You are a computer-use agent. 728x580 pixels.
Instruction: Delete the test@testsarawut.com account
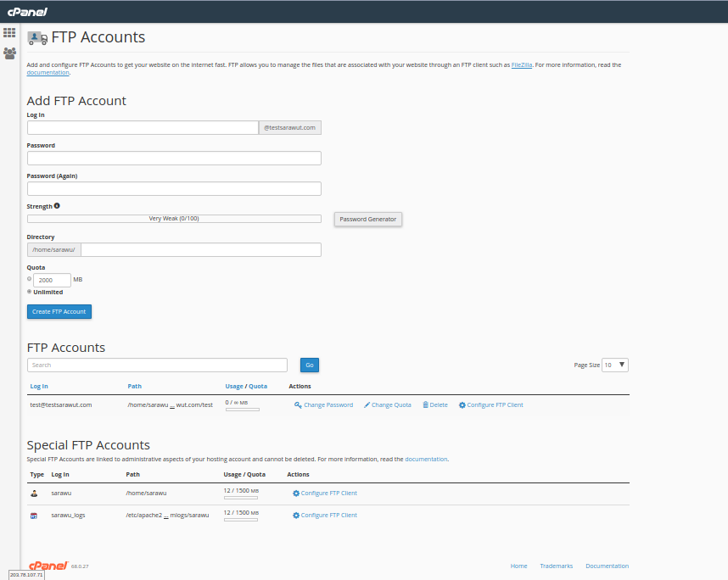click(435, 405)
